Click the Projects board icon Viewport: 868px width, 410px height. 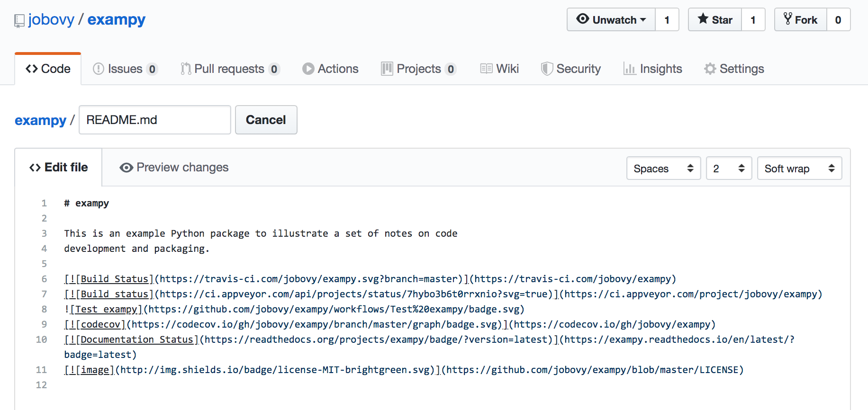coord(387,69)
